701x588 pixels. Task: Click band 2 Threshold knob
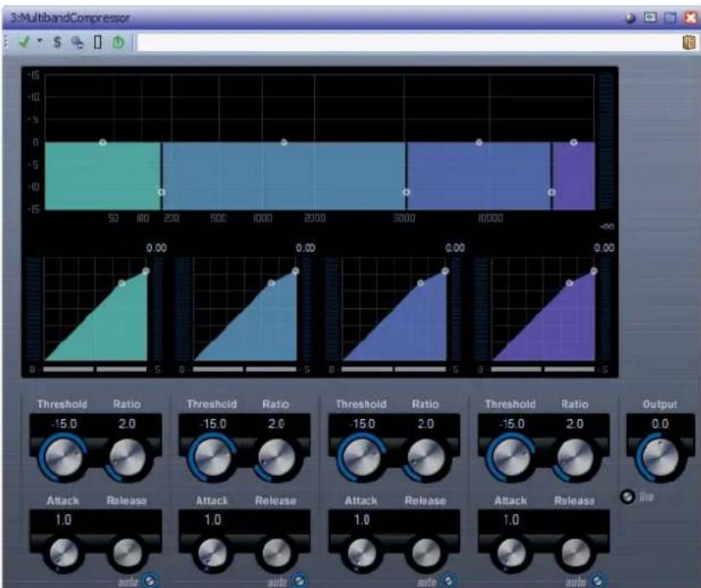[x=213, y=457]
